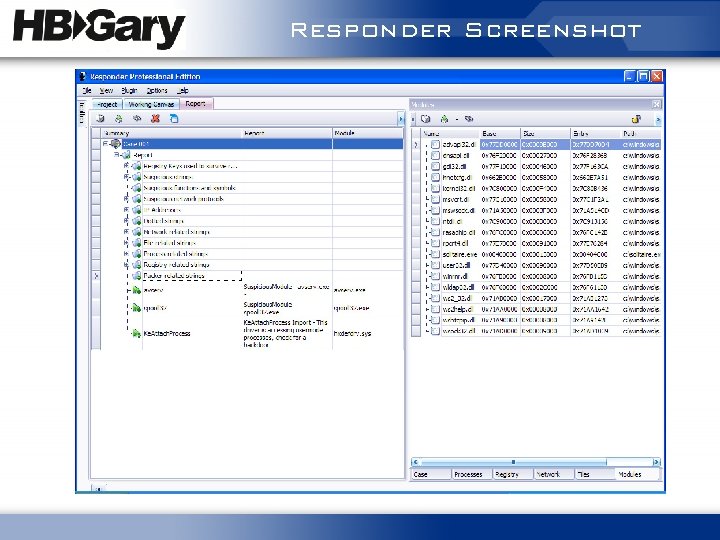Click the green icon in the Report toolbar
Image resolution: width=720 pixels, height=540 pixels.
coord(118,118)
